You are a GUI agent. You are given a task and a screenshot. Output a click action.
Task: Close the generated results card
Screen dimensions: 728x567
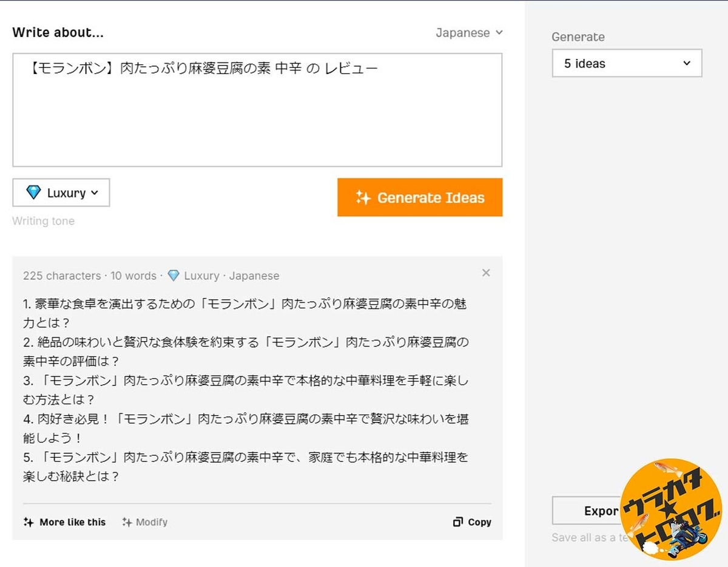pyautogui.click(x=486, y=273)
